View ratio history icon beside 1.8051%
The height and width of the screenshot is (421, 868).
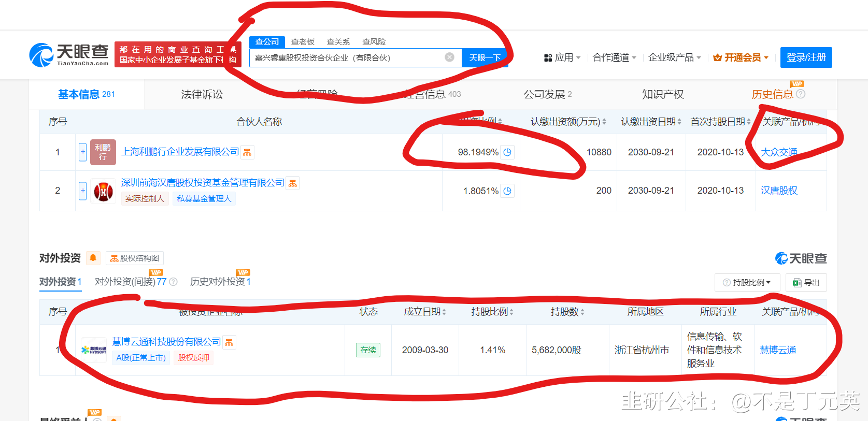click(507, 191)
